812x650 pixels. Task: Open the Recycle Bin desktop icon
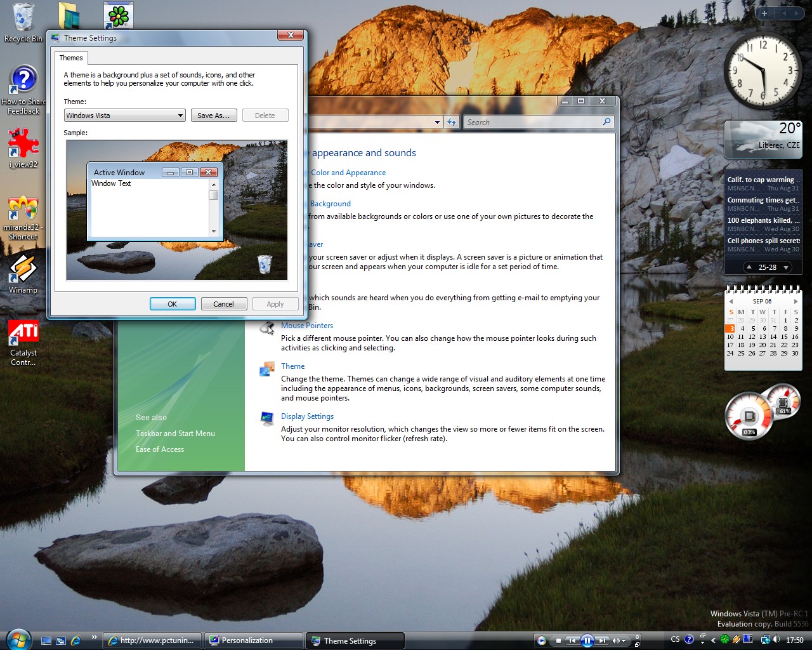tap(23, 23)
